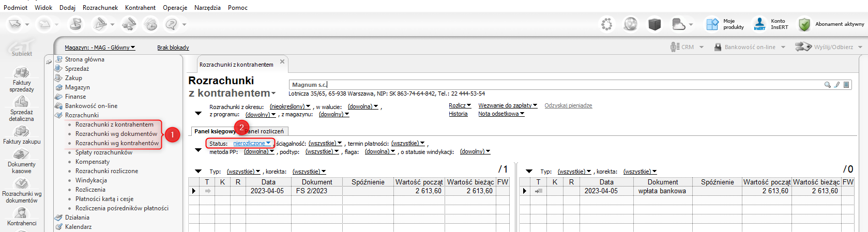This screenshot has height=232, width=868.
Task: Open Wezwanie do zapłaty dropdown
Action: pos(508,105)
